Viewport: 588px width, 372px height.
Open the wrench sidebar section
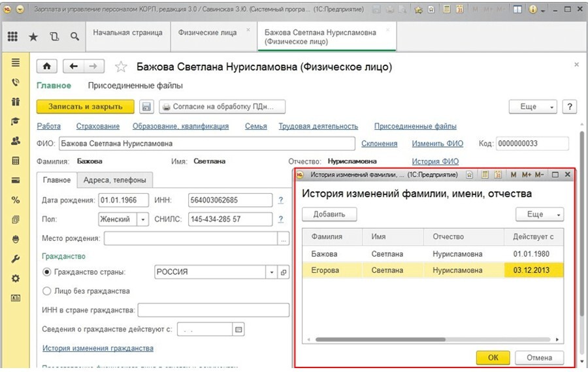click(16, 259)
